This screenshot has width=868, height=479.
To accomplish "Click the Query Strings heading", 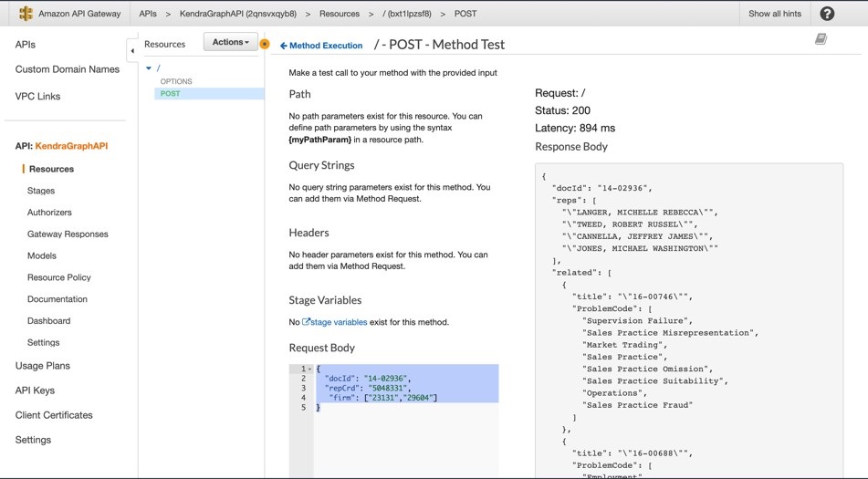I will [x=321, y=165].
